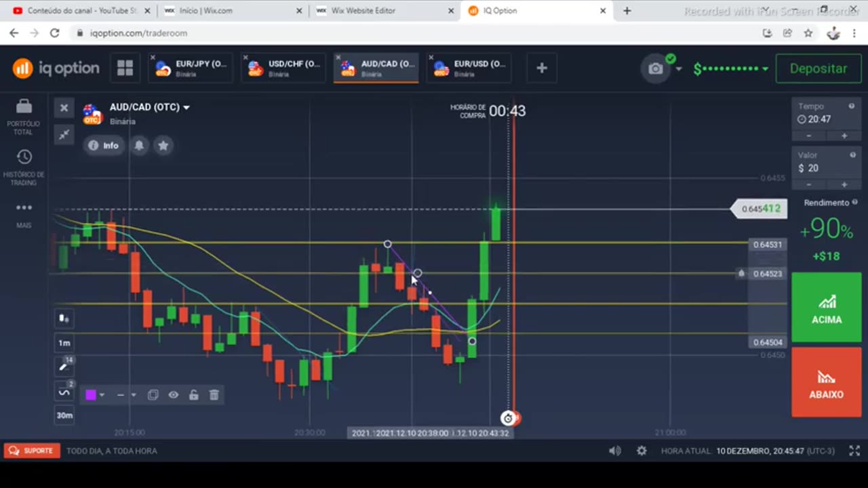Screen dimensions: 868x488
Task: Toggle sound with the speaker icon
Action: (x=615, y=451)
